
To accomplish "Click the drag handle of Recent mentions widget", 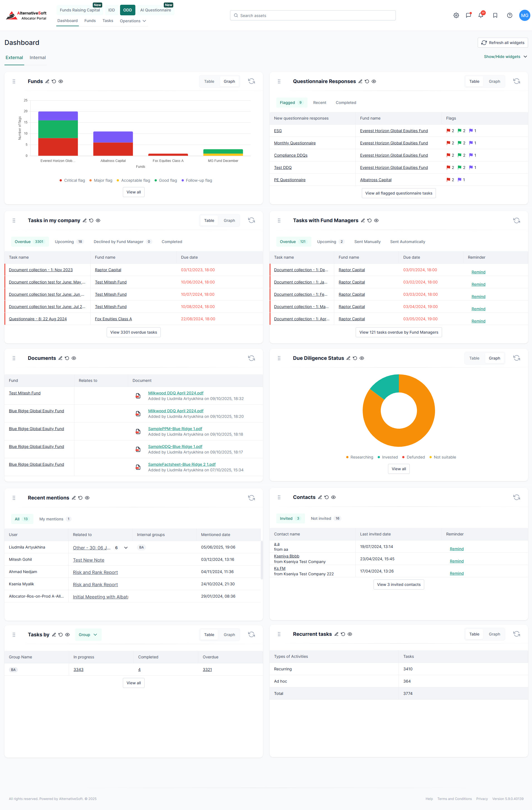I will [14, 498].
